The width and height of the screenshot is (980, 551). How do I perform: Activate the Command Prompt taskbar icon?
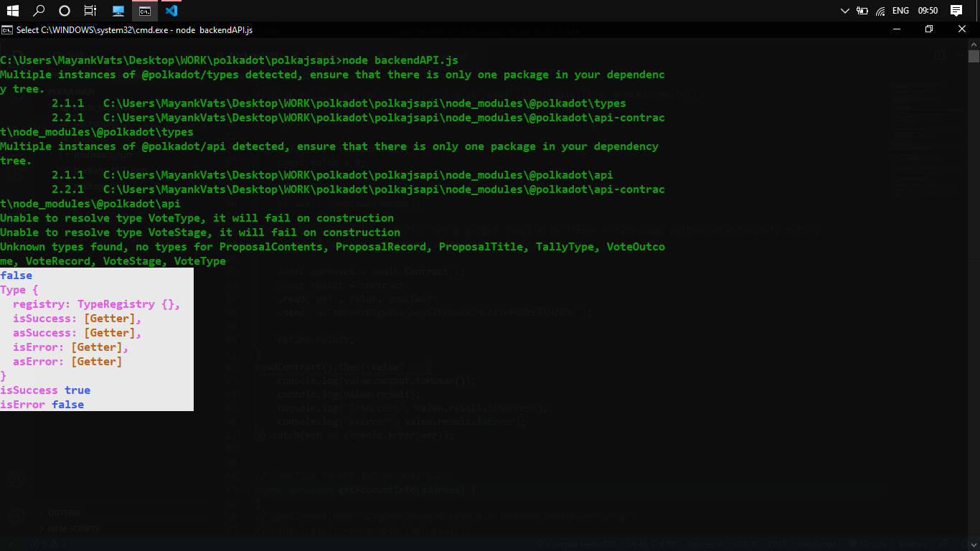pyautogui.click(x=145, y=11)
